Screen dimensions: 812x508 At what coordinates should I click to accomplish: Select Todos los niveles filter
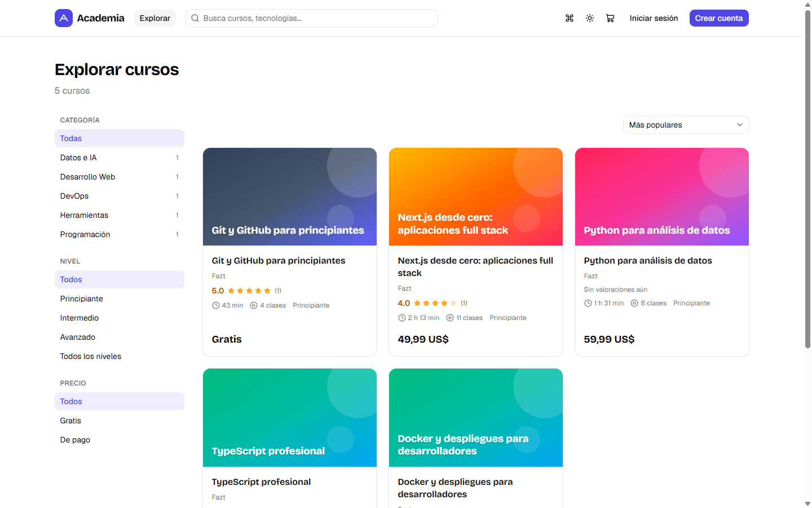pos(120,356)
